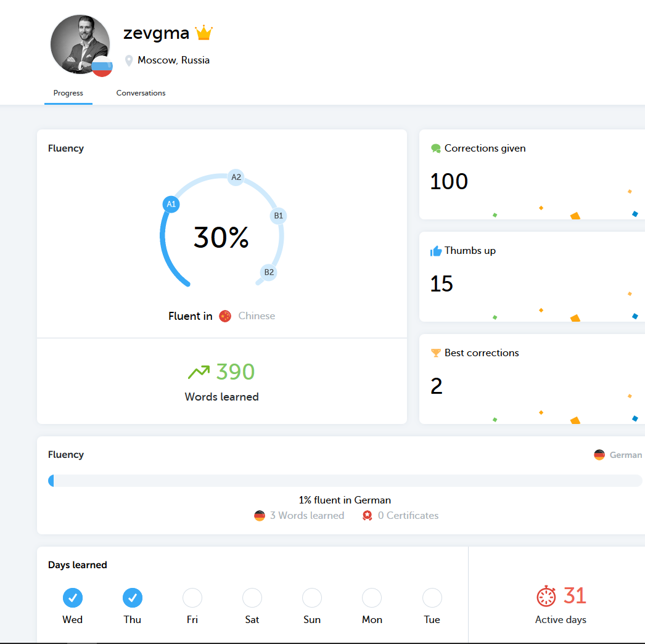The width and height of the screenshot is (645, 644).
Task: Click the red certificate badge icon
Action: (368, 516)
